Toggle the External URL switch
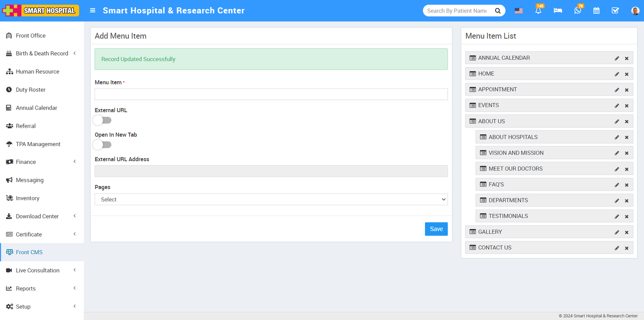The image size is (644, 320). (102, 120)
